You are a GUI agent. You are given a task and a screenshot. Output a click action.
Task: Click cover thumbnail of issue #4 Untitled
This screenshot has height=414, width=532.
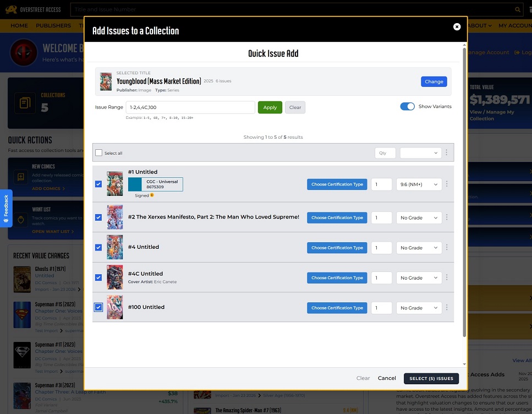pyautogui.click(x=114, y=247)
